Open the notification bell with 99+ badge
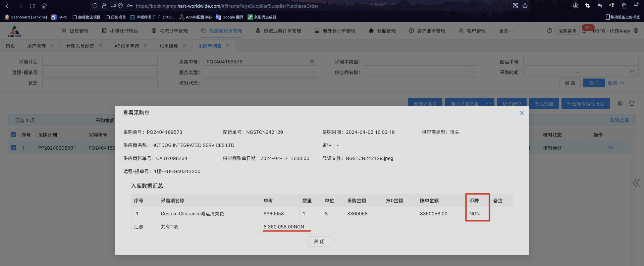Image resolution: width=644 pixels, height=266 pixels. pos(584,31)
